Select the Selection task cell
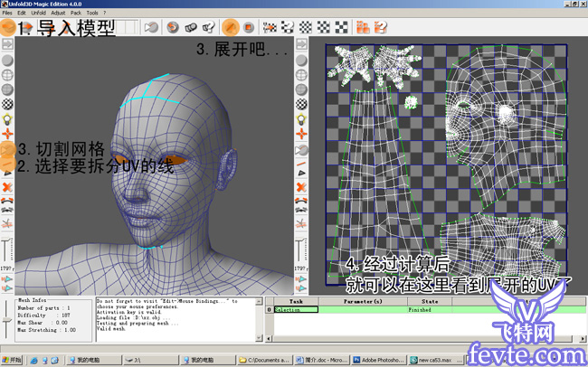Viewport: 588px width, 367px height. [x=296, y=310]
